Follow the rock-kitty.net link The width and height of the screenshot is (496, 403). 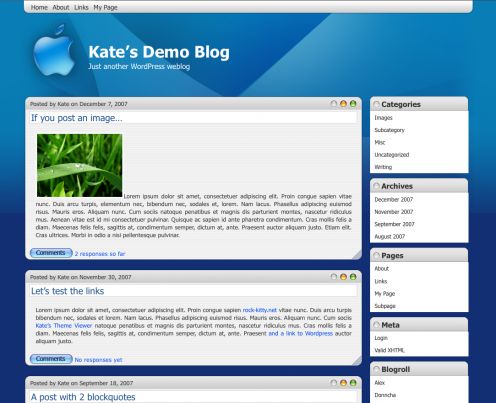point(260,310)
